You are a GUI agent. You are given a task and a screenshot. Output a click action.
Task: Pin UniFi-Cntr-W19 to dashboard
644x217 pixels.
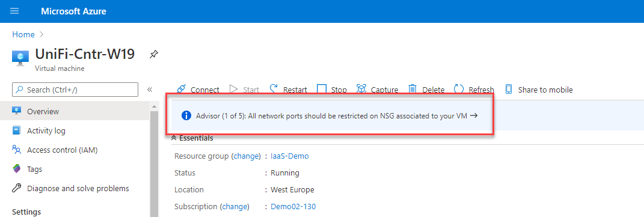tap(153, 54)
